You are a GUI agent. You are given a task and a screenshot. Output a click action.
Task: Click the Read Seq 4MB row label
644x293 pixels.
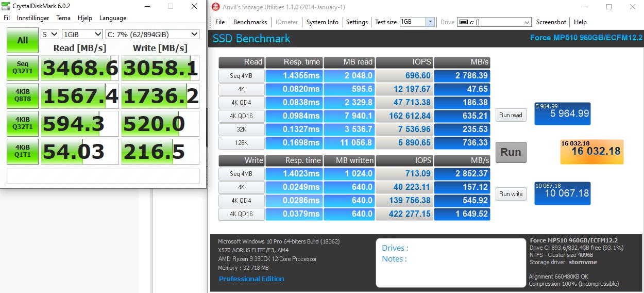(242, 76)
